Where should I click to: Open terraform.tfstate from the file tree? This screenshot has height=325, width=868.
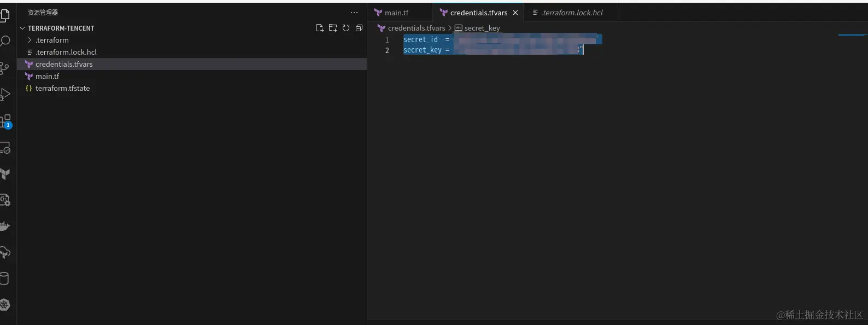point(192,88)
